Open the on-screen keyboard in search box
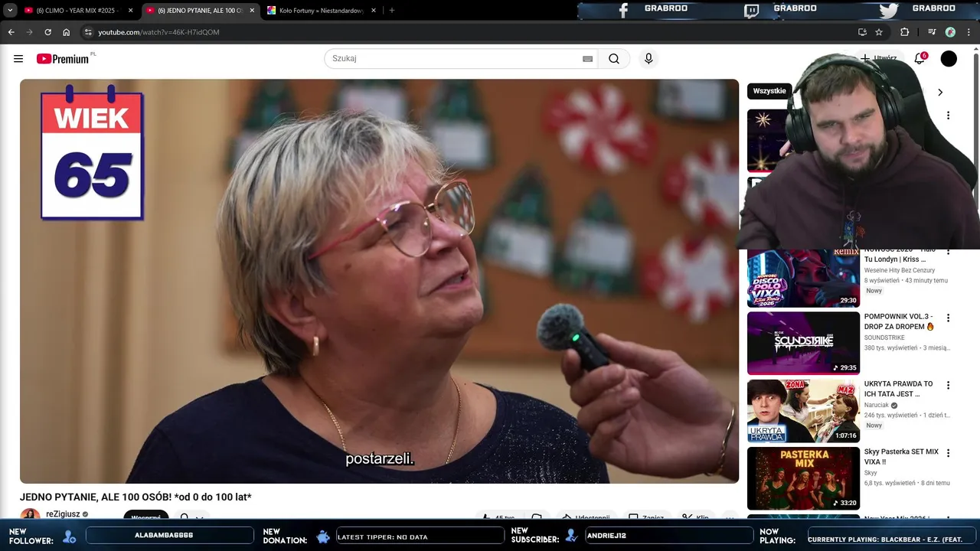The image size is (980, 551). pos(587,59)
